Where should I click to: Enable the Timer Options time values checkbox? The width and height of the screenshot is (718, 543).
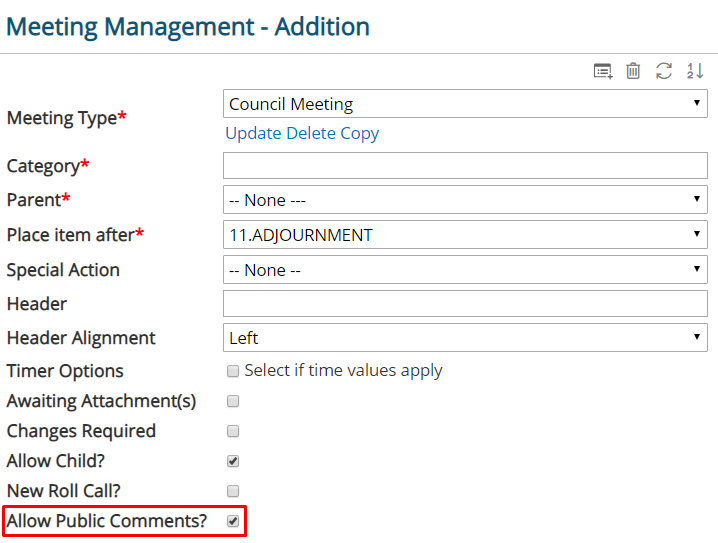tap(233, 371)
